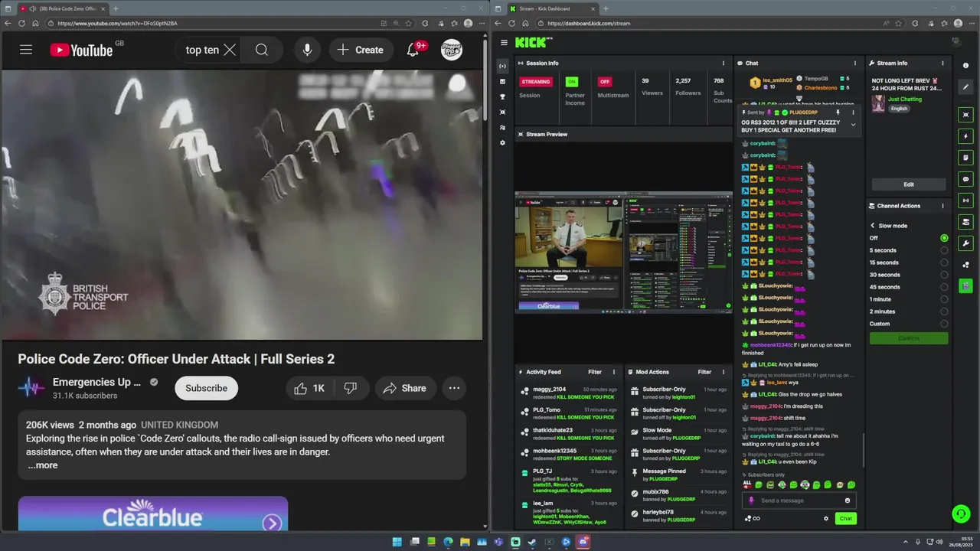The image size is (980, 551).
Task: Toggle the chat bubble widget icon in rail
Action: coord(965,179)
